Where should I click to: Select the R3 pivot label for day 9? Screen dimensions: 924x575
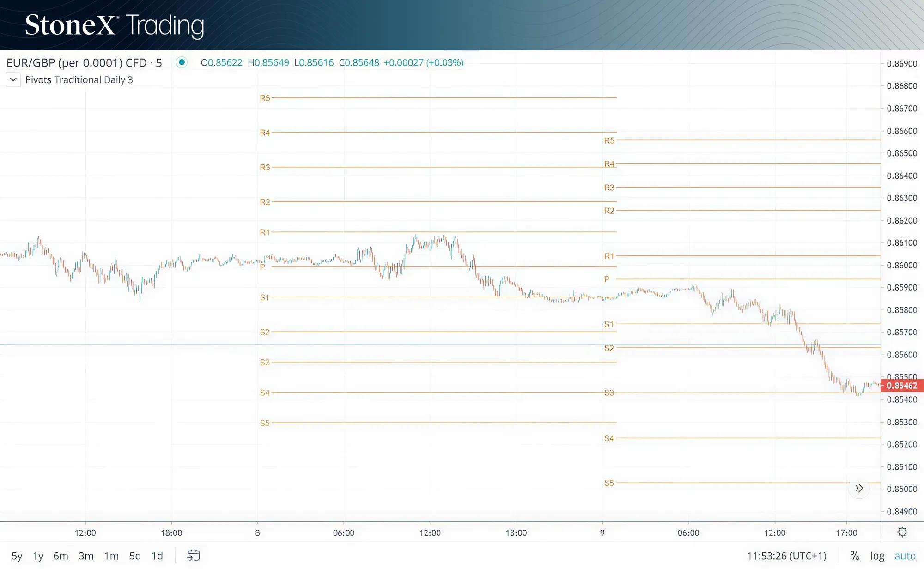pos(609,188)
